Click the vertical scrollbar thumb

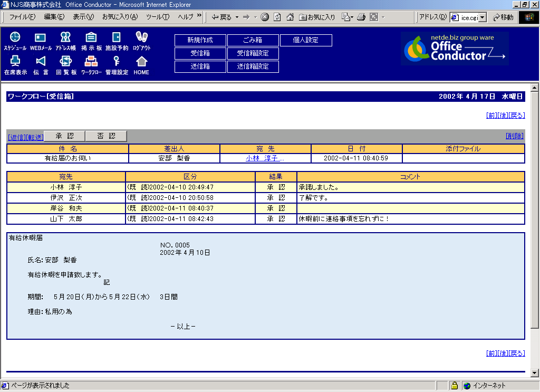[x=535, y=210]
